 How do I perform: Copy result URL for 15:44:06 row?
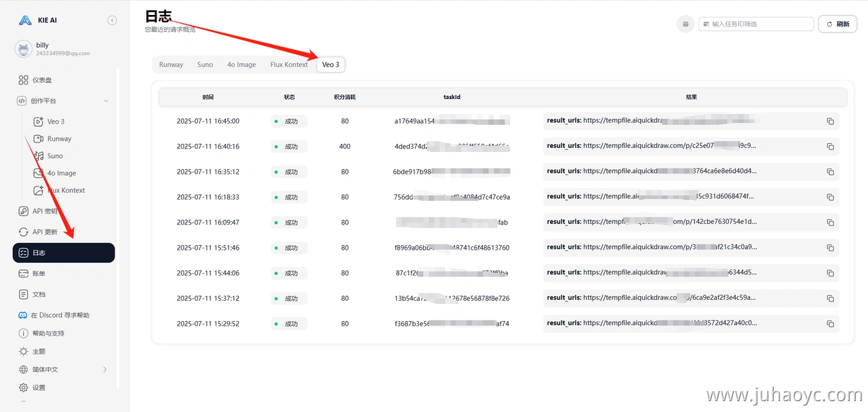coord(830,274)
